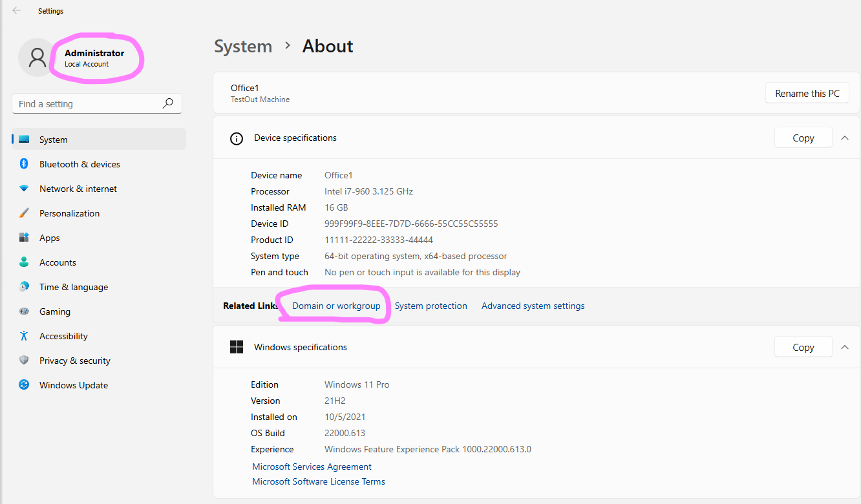Copy the Device specifications

pyautogui.click(x=803, y=138)
